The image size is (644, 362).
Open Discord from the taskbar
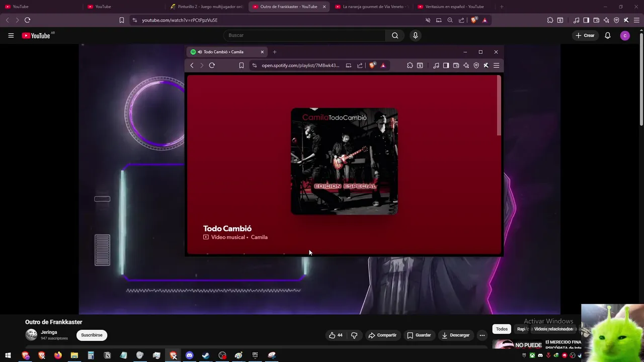[x=189, y=355]
